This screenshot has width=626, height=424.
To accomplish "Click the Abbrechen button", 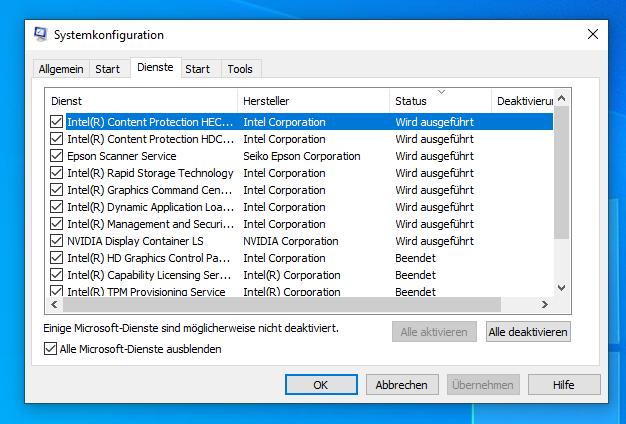I will (x=402, y=384).
